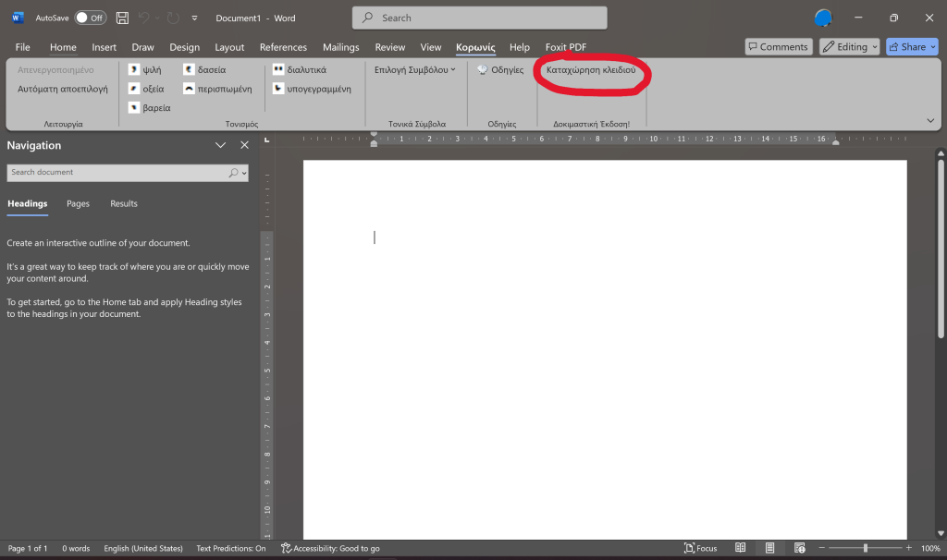This screenshot has height=560, width=947.
Task: Save the document with the floppy disk icon
Action: (x=122, y=18)
